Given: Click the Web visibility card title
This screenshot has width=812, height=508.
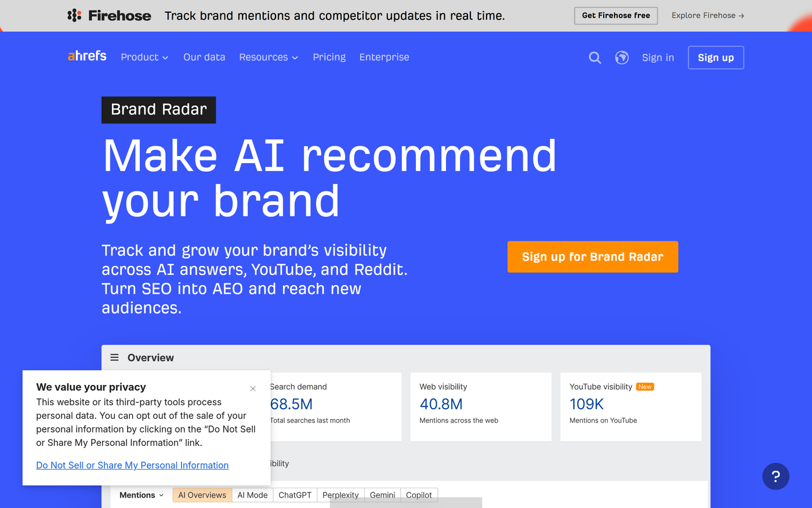Looking at the screenshot, I should pyautogui.click(x=443, y=387).
